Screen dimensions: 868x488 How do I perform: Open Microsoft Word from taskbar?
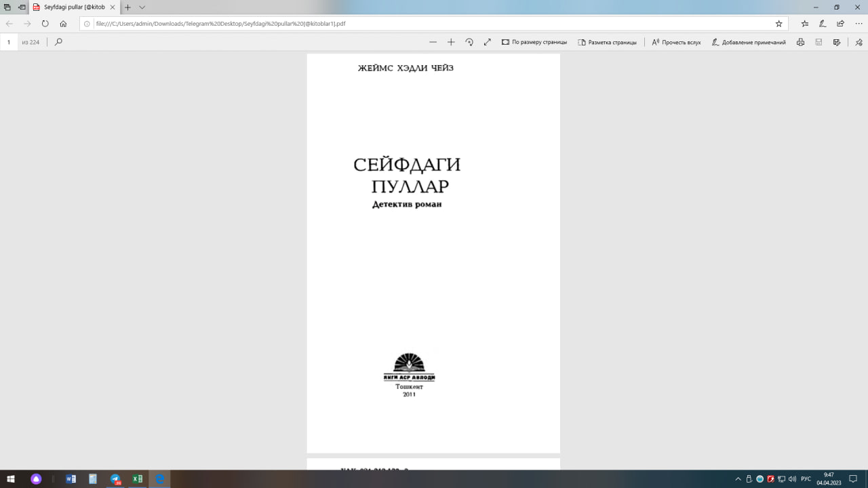tap(71, 479)
